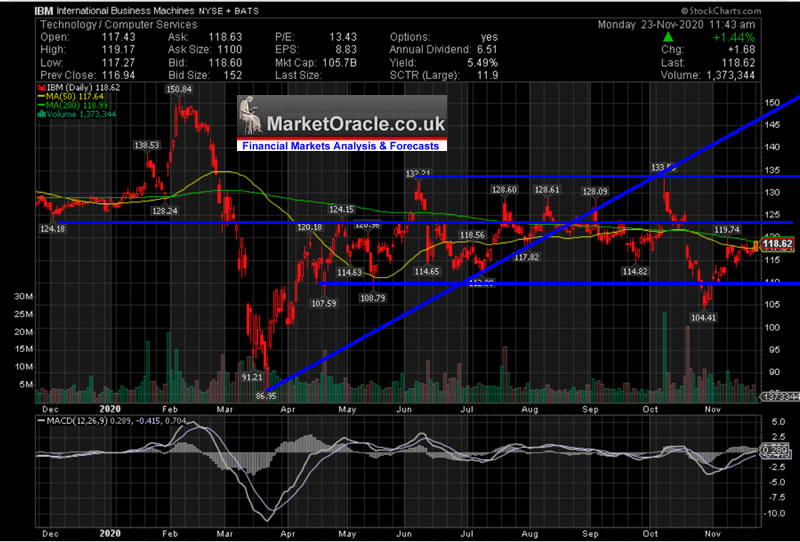This screenshot has height=542, width=800.
Task: Click the 108.79 price label
Action: (x=372, y=298)
